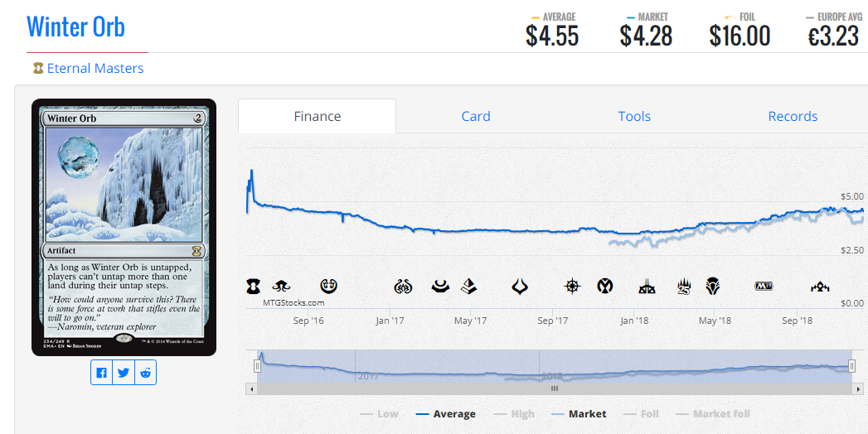
Task: Toggle the Average series in chart legend
Action: pyautogui.click(x=446, y=413)
